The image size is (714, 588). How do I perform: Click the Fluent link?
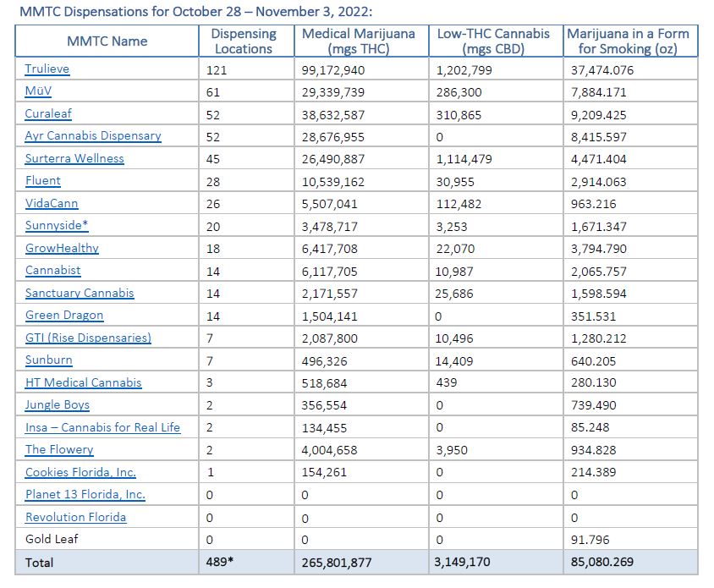[43, 181]
